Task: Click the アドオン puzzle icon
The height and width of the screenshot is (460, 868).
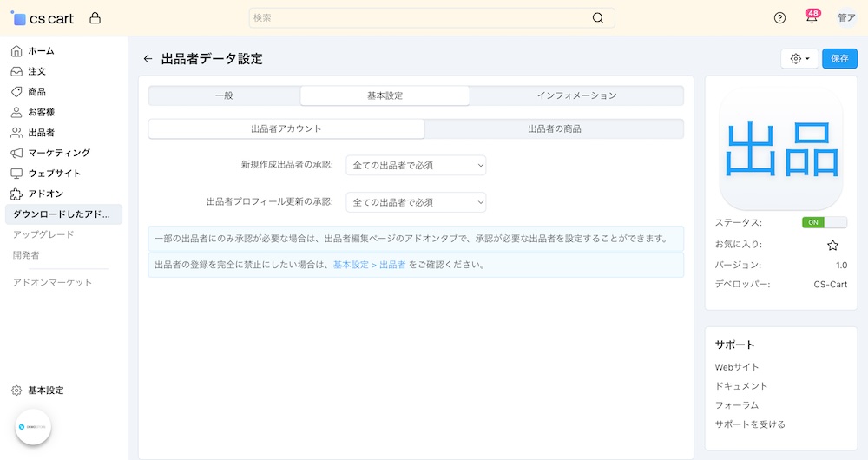Action: point(16,194)
